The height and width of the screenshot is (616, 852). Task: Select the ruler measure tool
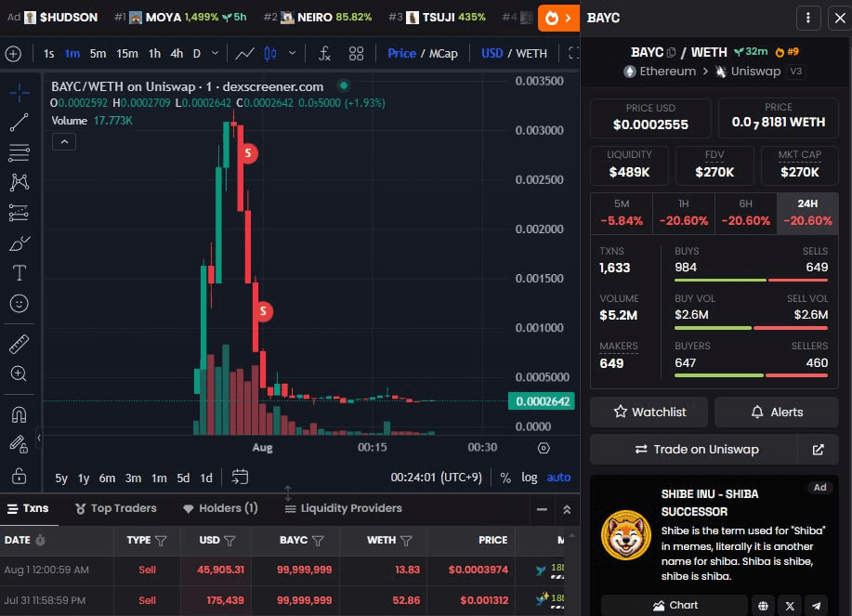(19, 344)
